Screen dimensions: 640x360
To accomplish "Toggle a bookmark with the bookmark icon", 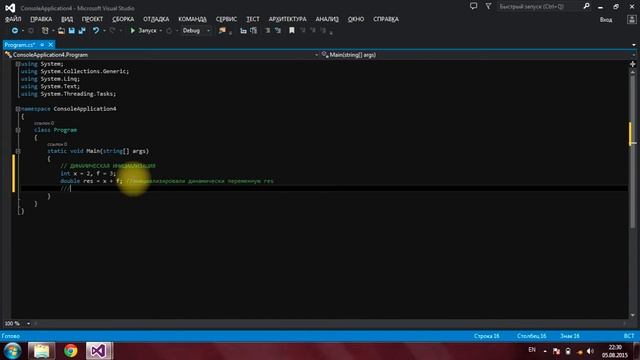I will (x=292, y=31).
